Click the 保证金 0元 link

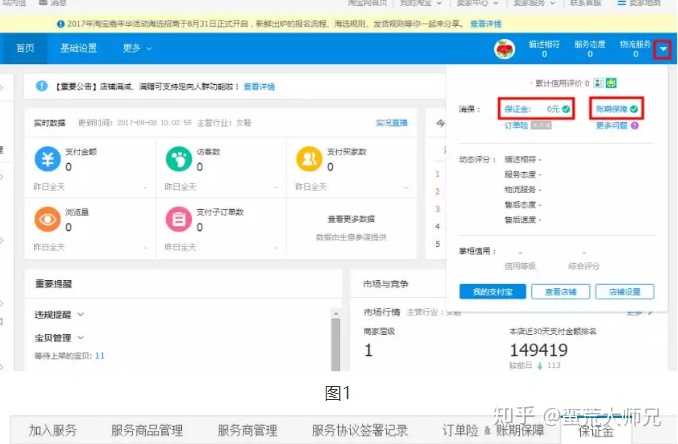point(535,108)
